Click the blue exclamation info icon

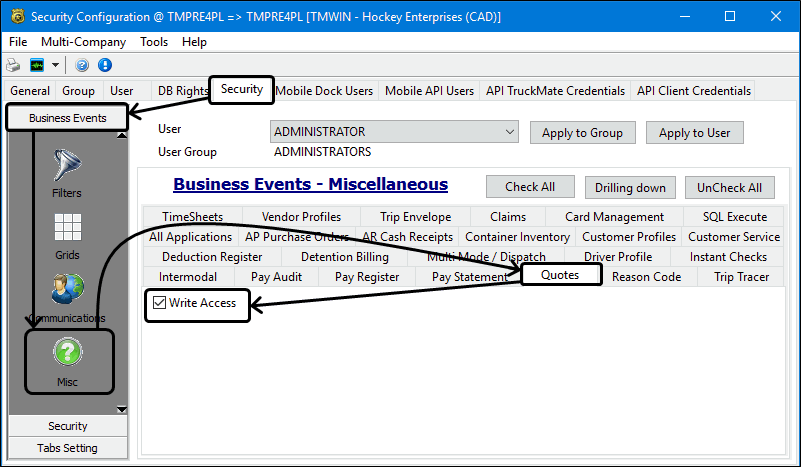[105, 65]
